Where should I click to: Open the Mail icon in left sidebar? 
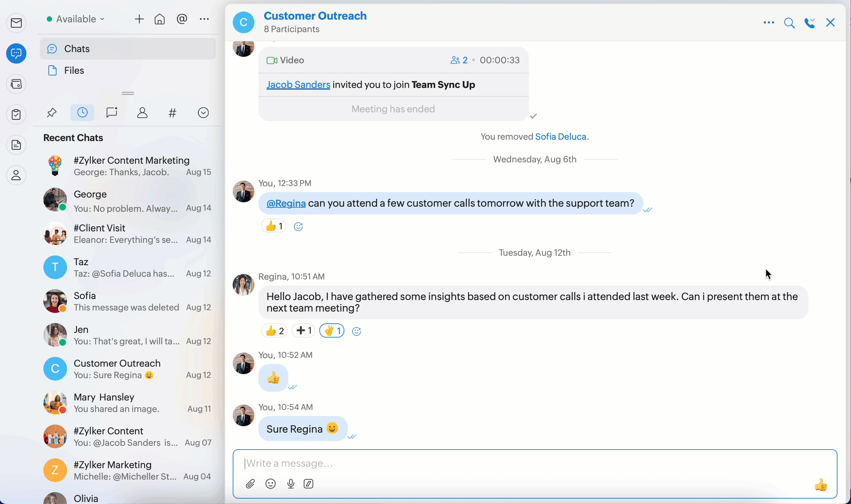tap(16, 23)
